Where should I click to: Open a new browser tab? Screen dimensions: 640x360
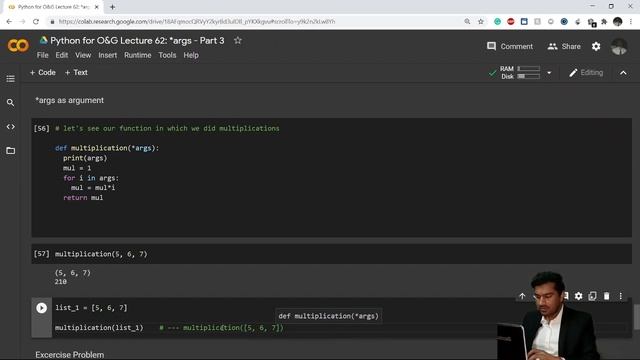click(112, 7)
